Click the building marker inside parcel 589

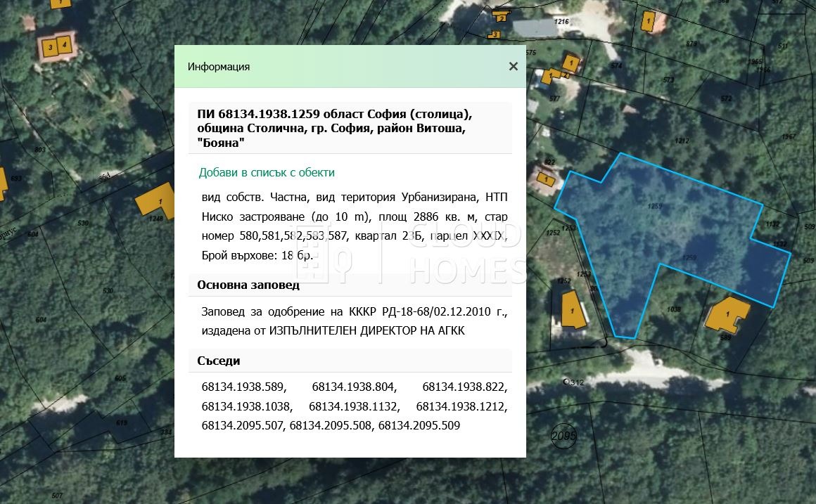727,314
